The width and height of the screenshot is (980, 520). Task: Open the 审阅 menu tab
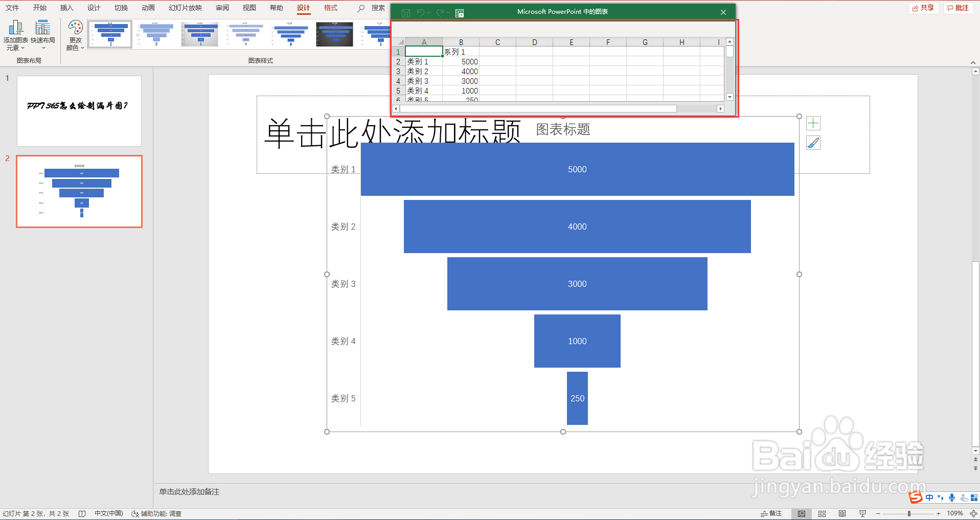coord(222,8)
